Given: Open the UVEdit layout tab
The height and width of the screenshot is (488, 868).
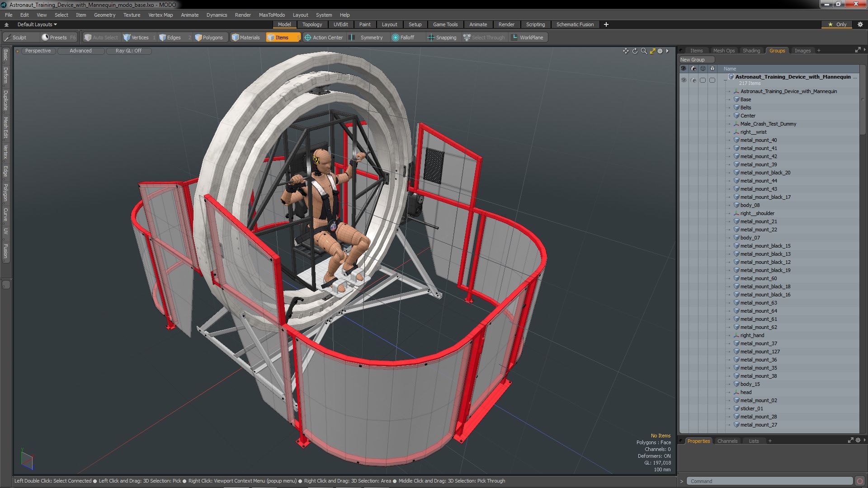Looking at the screenshot, I should (x=340, y=24).
